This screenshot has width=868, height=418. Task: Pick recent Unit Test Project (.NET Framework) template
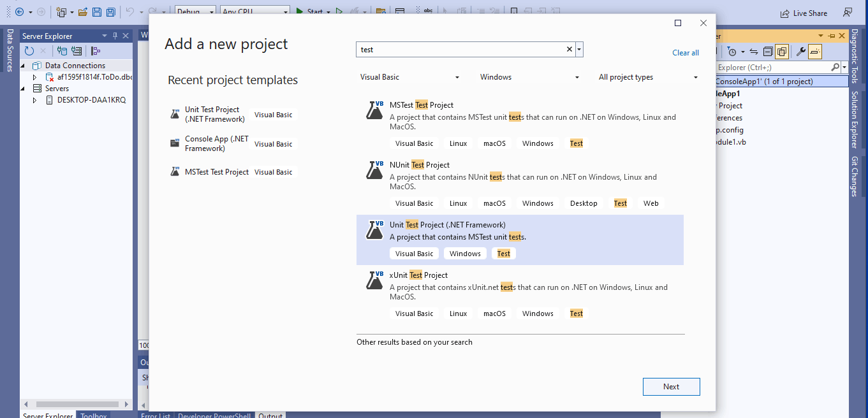(232, 115)
